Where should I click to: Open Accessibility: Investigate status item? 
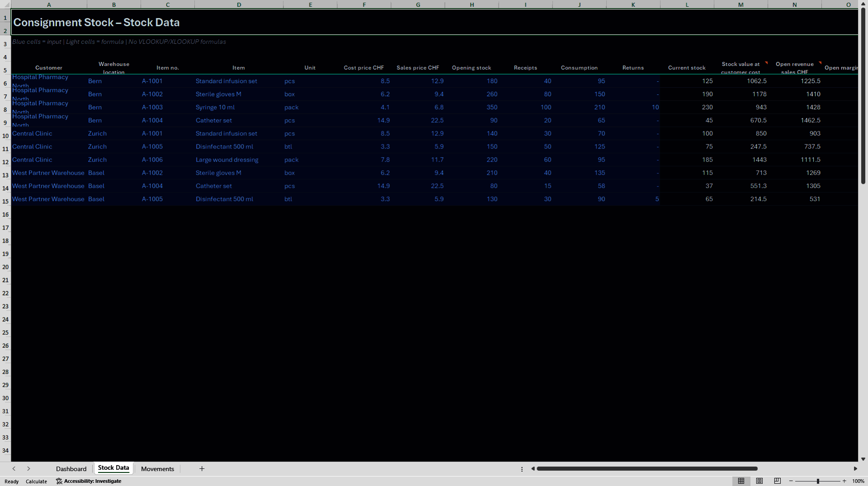pyautogui.click(x=89, y=481)
